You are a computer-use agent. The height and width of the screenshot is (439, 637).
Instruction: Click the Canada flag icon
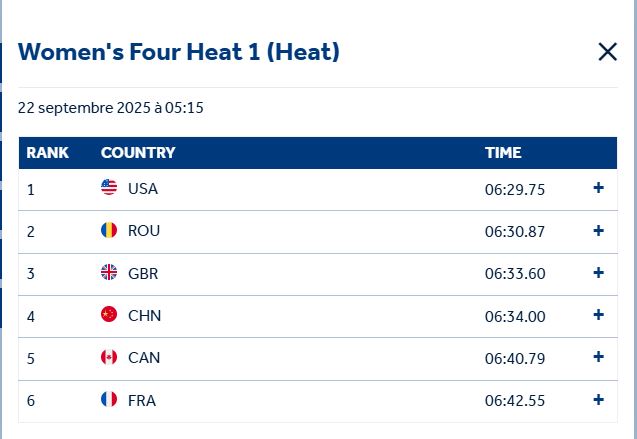[109, 358]
